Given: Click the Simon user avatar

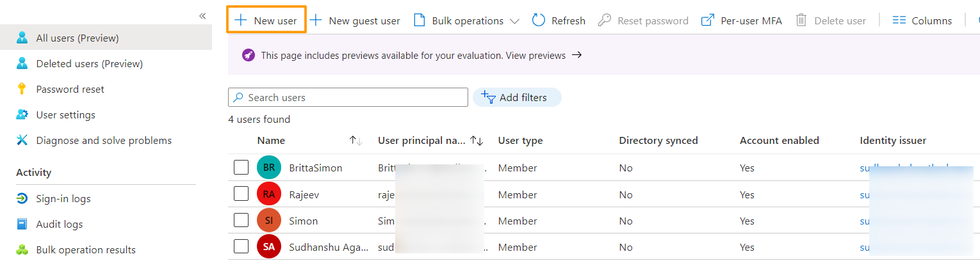Looking at the screenshot, I should pos(269,221).
